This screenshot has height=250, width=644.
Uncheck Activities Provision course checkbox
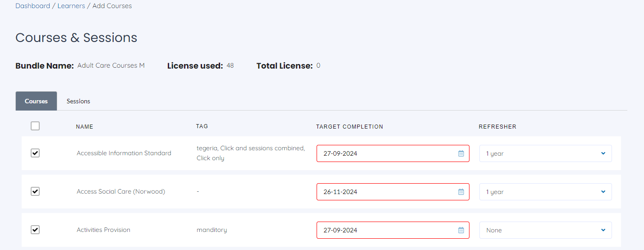[35, 230]
